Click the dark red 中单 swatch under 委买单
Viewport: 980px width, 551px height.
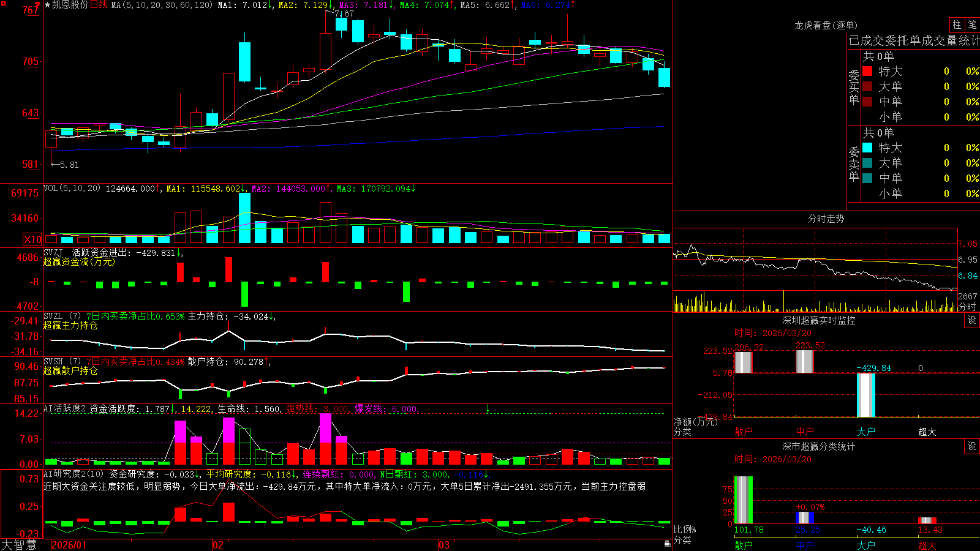pos(867,101)
